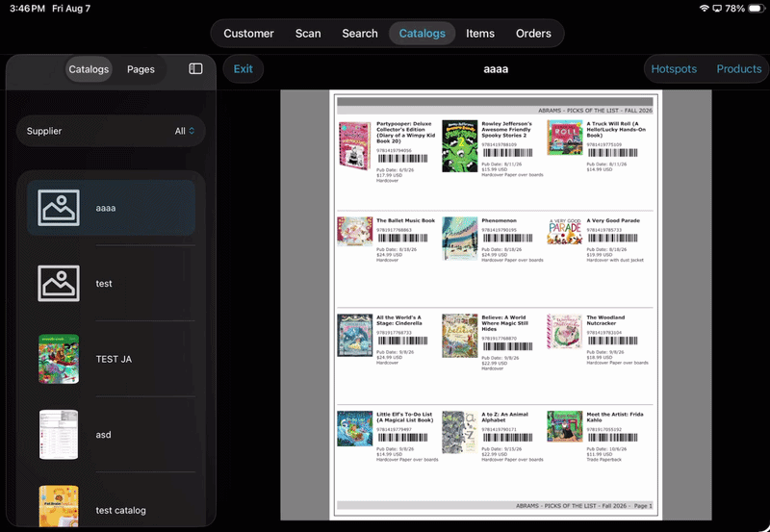Tap the battery indicator icon
This screenshot has width=770, height=532.
tap(757, 9)
